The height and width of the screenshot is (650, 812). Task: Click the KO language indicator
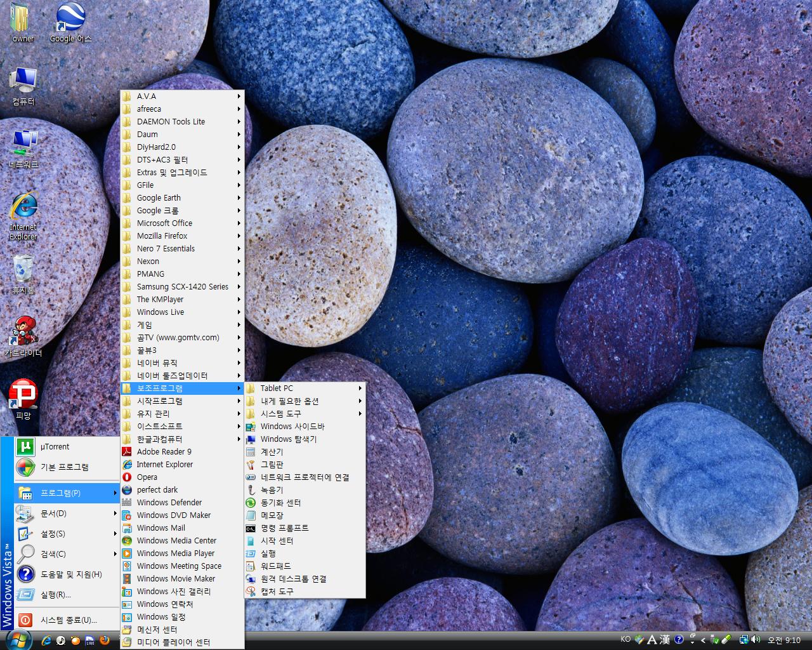(625, 639)
